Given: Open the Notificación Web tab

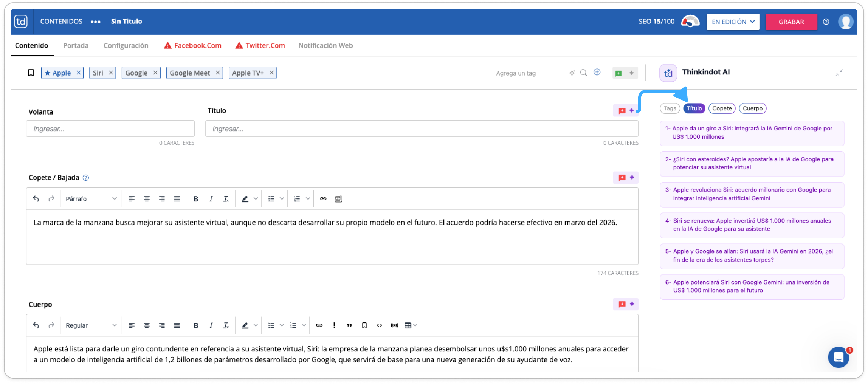Looking at the screenshot, I should (325, 46).
